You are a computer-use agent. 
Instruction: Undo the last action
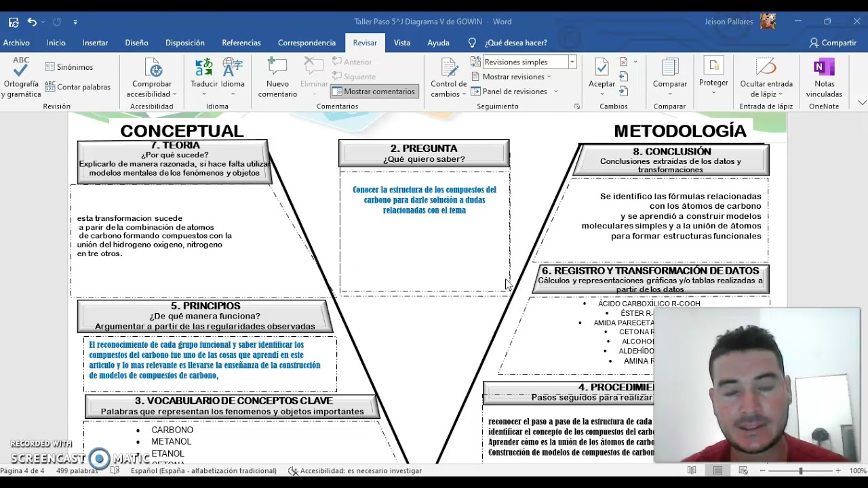pyautogui.click(x=31, y=22)
